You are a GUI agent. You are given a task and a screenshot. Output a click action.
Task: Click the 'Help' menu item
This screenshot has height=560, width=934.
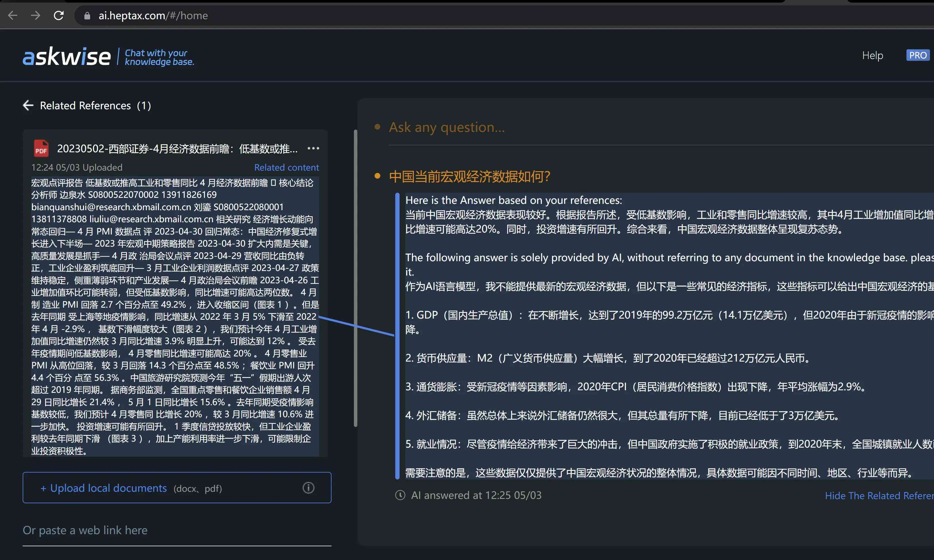[x=873, y=55]
